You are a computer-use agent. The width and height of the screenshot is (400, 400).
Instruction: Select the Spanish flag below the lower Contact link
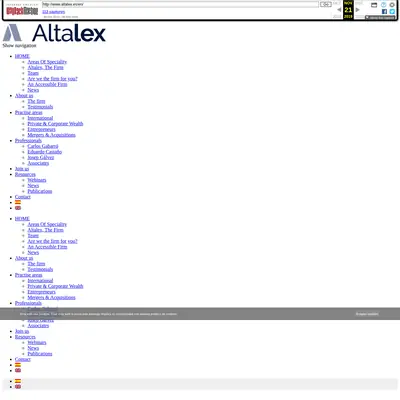[18, 365]
